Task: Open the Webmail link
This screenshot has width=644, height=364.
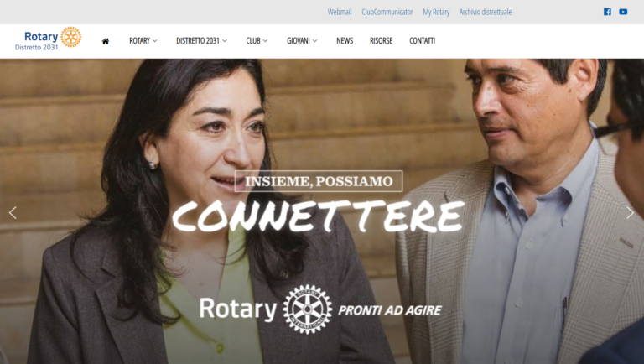Action: click(340, 12)
